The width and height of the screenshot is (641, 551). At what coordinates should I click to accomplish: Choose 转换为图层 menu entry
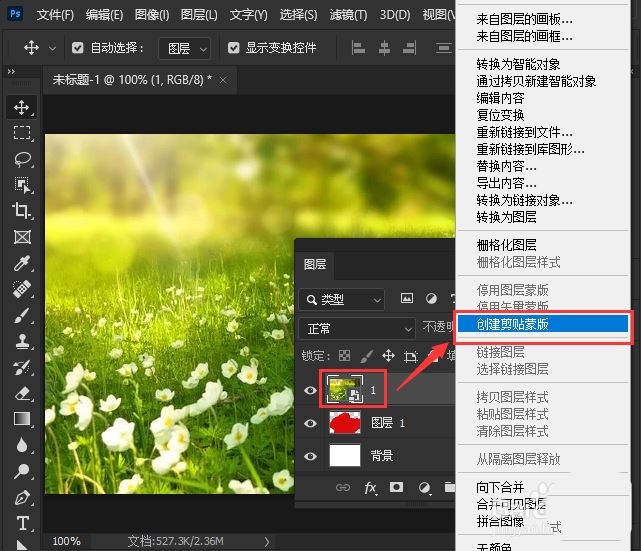(507, 217)
